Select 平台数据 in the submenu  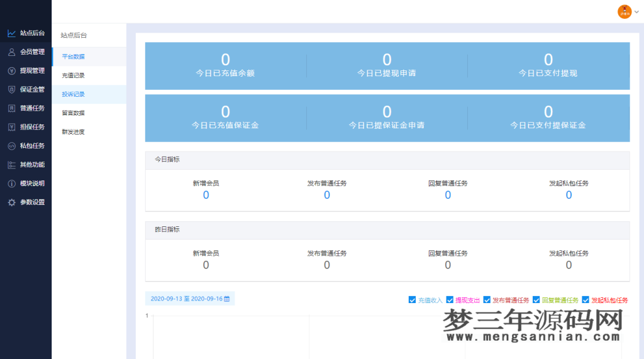point(89,57)
